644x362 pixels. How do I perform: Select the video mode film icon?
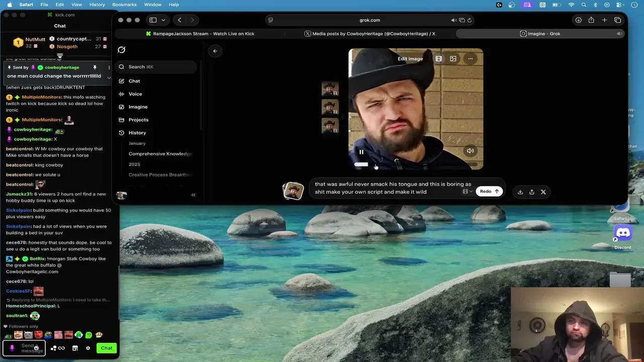click(x=439, y=59)
